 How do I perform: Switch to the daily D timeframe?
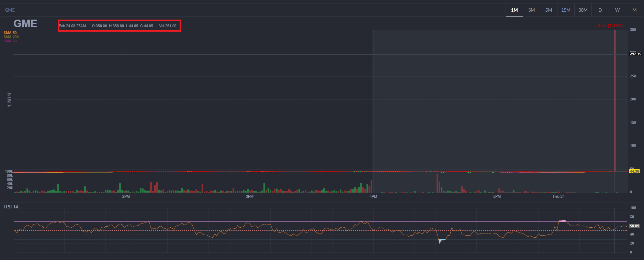click(x=600, y=10)
